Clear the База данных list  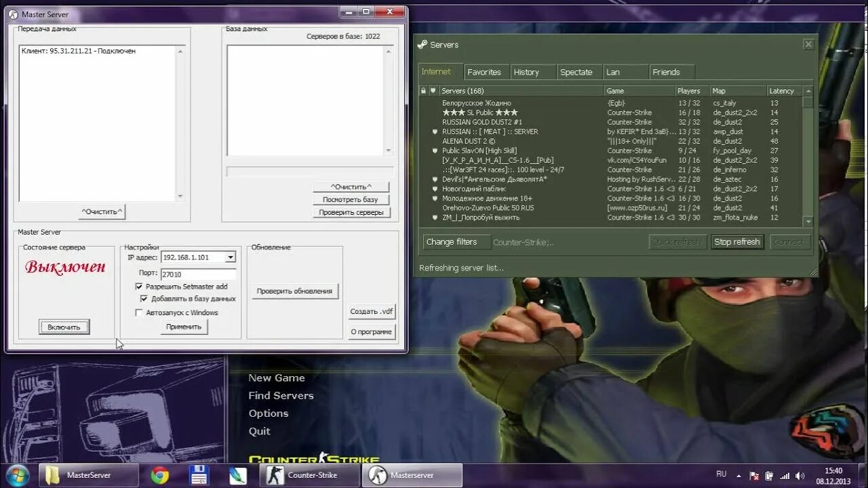click(351, 186)
